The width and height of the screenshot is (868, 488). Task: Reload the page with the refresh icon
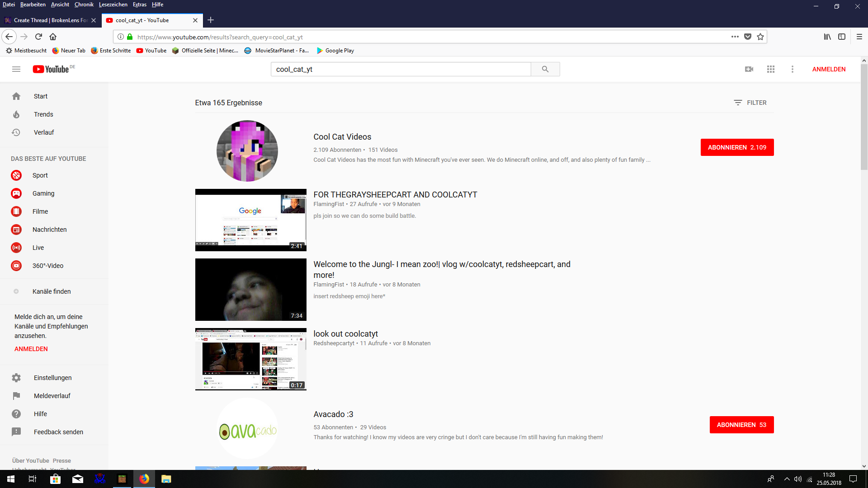[x=39, y=37]
